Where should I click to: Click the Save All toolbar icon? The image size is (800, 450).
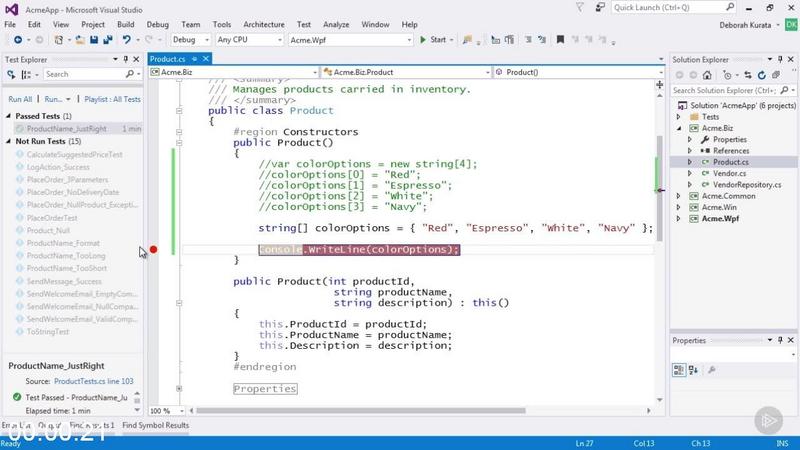108,40
